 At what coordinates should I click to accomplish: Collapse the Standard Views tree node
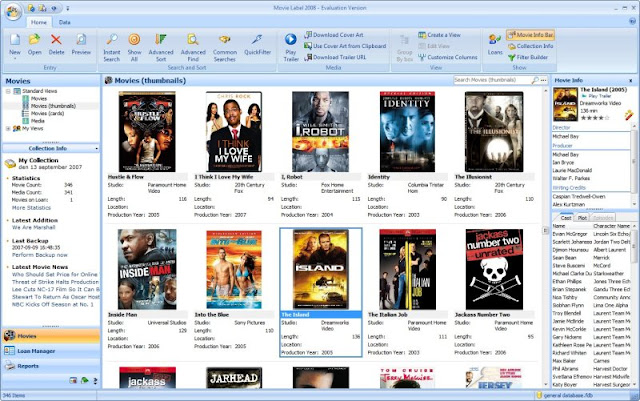click(x=8, y=91)
